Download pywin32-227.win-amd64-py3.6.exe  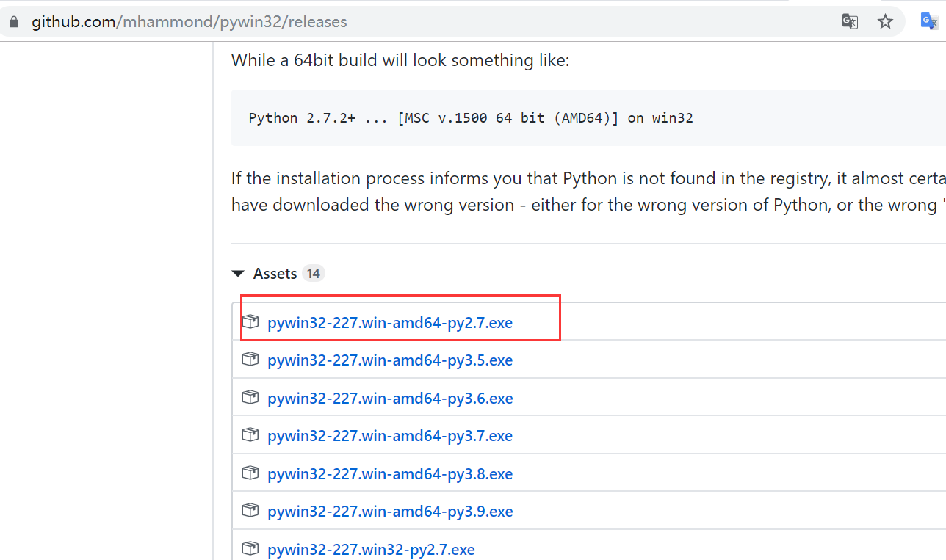point(390,398)
